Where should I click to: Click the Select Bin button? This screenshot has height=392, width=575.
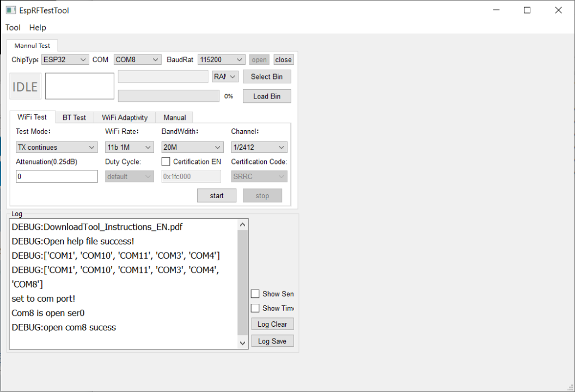(267, 77)
